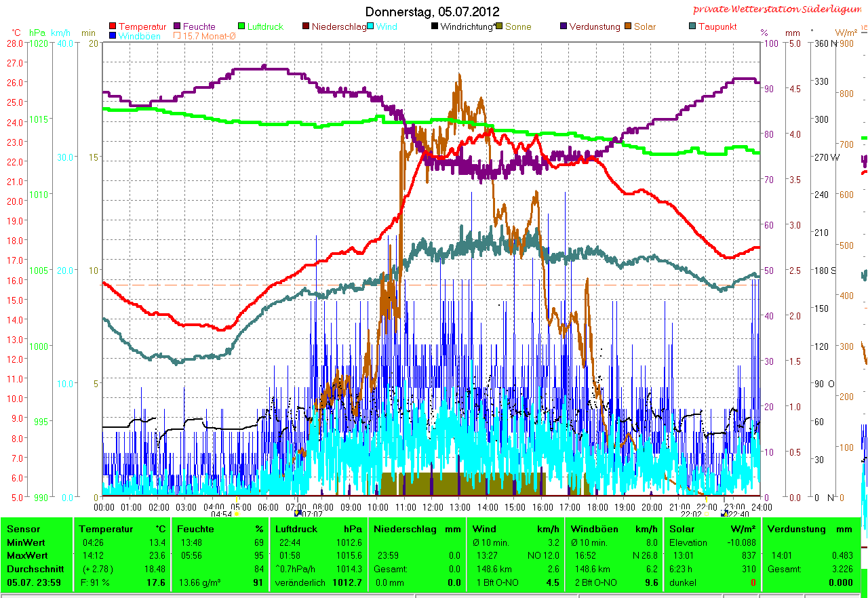Select the Luftdruck column header in table
Image resolution: width=868 pixels, height=598 pixels.
pos(319,529)
